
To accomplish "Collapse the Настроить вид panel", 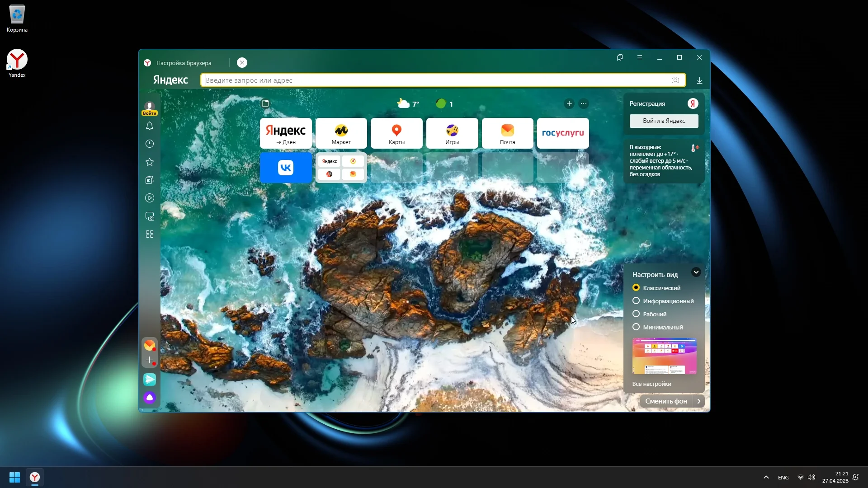I will click(x=696, y=272).
